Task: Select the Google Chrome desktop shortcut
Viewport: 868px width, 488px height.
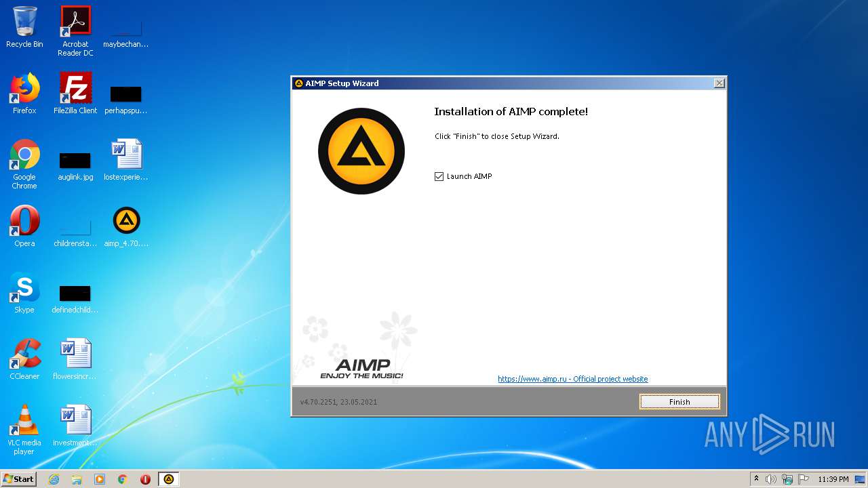Action: [x=24, y=164]
